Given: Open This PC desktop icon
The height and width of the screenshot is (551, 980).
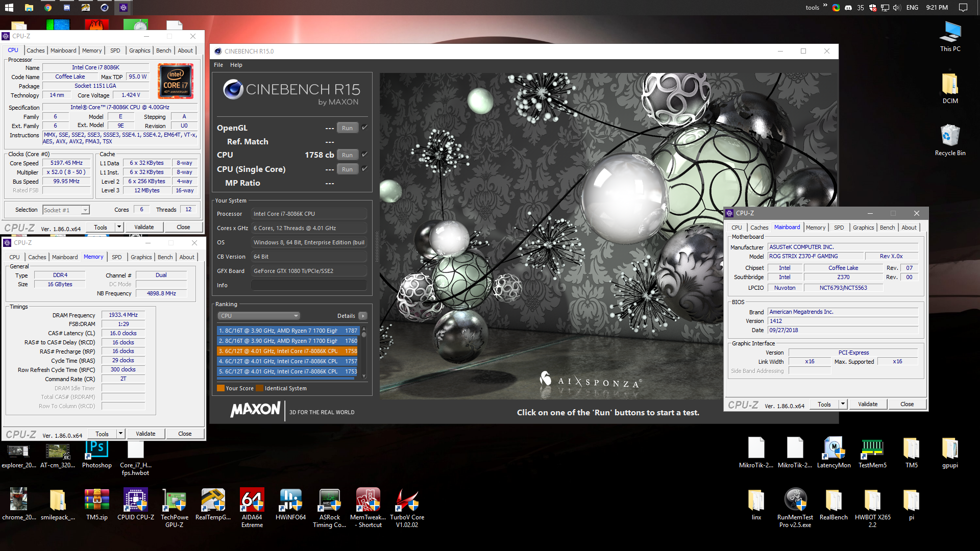Looking at the screenshot, I should (950, 36).
